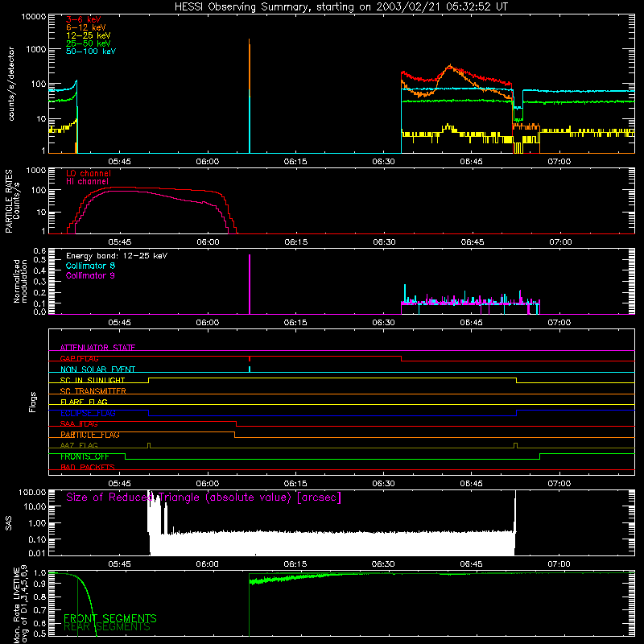
Task: Select the 'HI channel' legend label
Action: (88, 182)
